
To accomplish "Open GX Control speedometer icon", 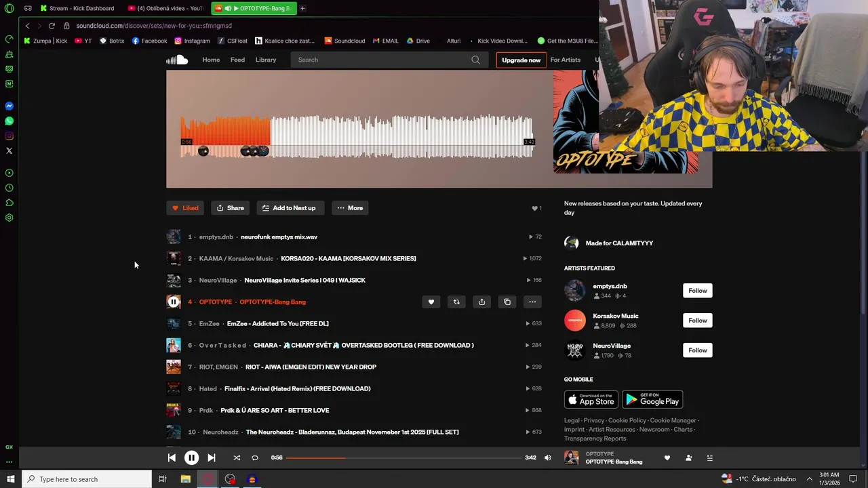I will point(9,39).
